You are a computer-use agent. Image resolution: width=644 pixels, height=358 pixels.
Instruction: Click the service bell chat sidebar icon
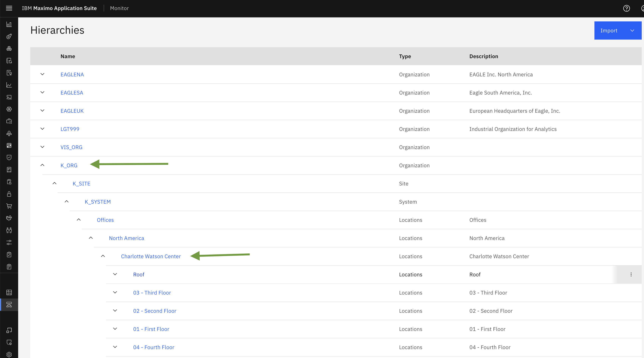pos(9,218)
